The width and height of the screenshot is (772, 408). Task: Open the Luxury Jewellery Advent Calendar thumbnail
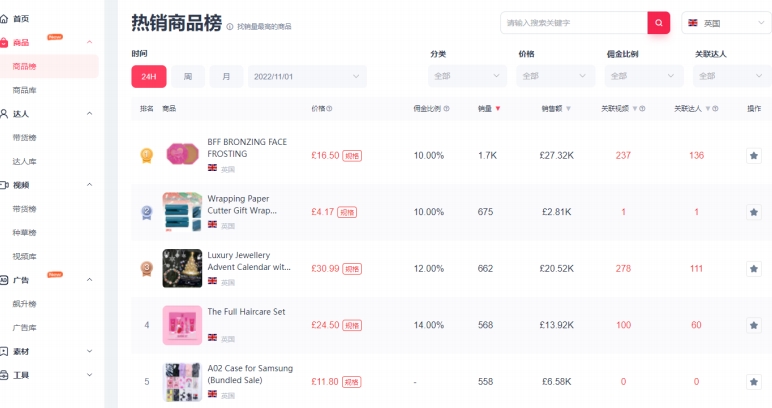182,268
